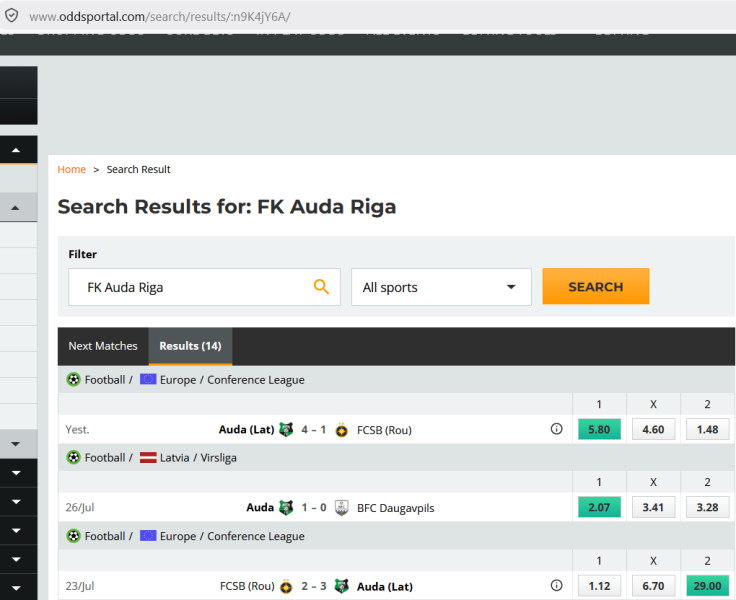This screenshot has height=600, width=736.
Task: Click the 1.48 away odds button
Action: click(707, 429)
